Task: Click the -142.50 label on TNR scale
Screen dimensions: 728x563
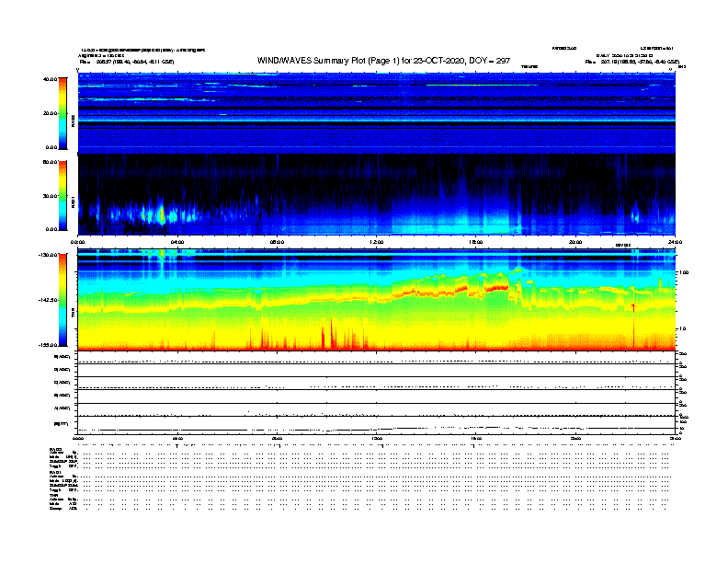Action: pos(48,300)
